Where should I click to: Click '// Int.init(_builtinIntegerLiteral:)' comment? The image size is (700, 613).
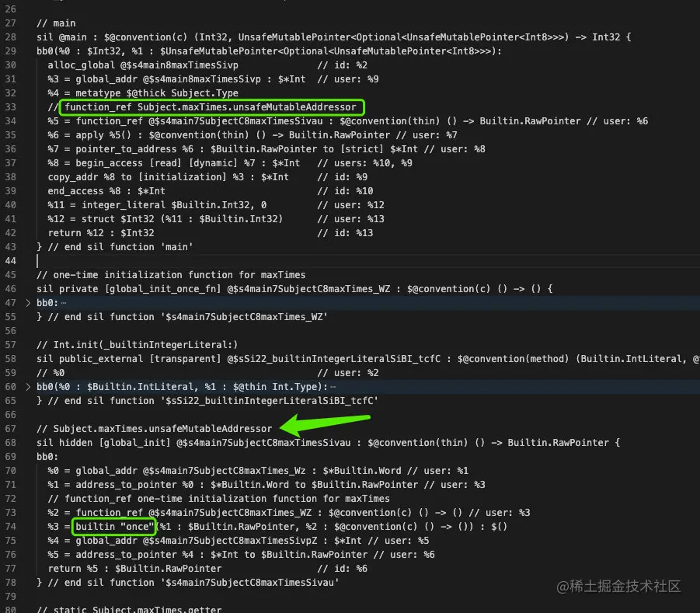tap(137, 345)
